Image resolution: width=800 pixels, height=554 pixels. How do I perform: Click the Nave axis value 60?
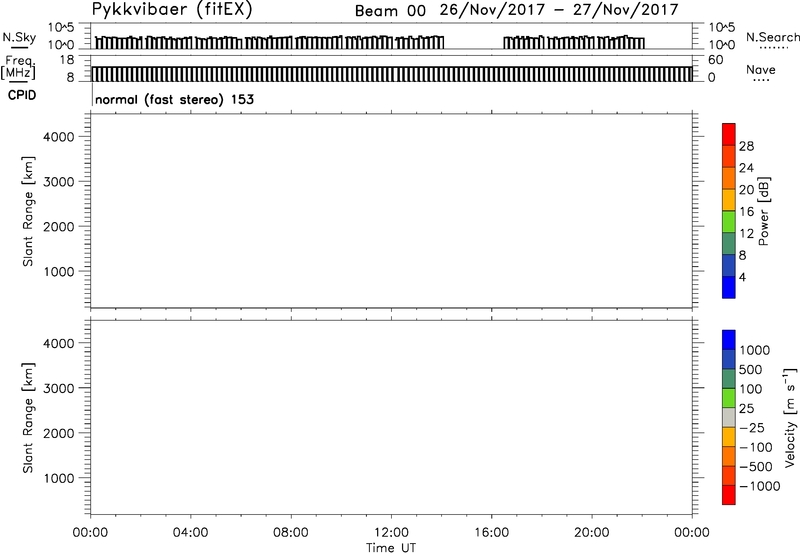pos(716,60)
